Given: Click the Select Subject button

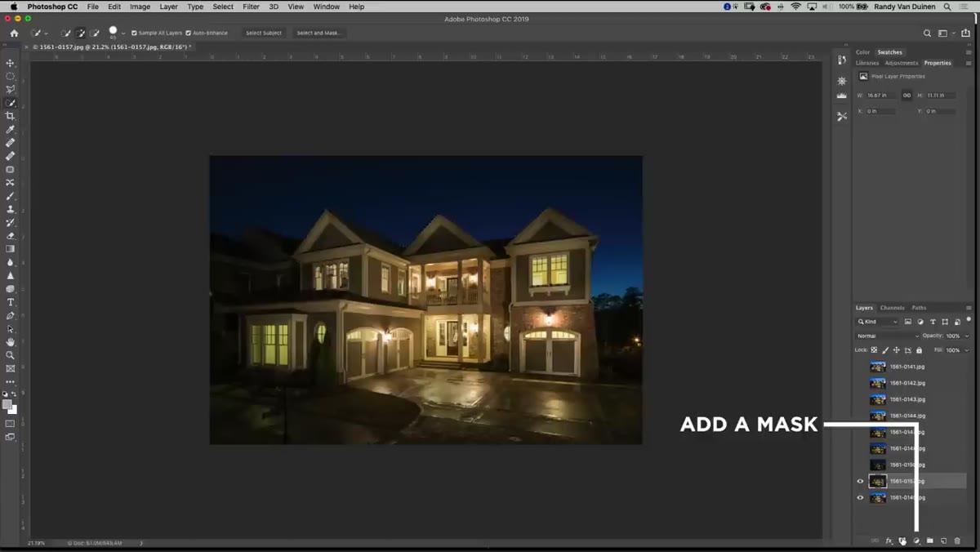Looking at the screenshot, I should pyautogui.click(x=264, y=33).
